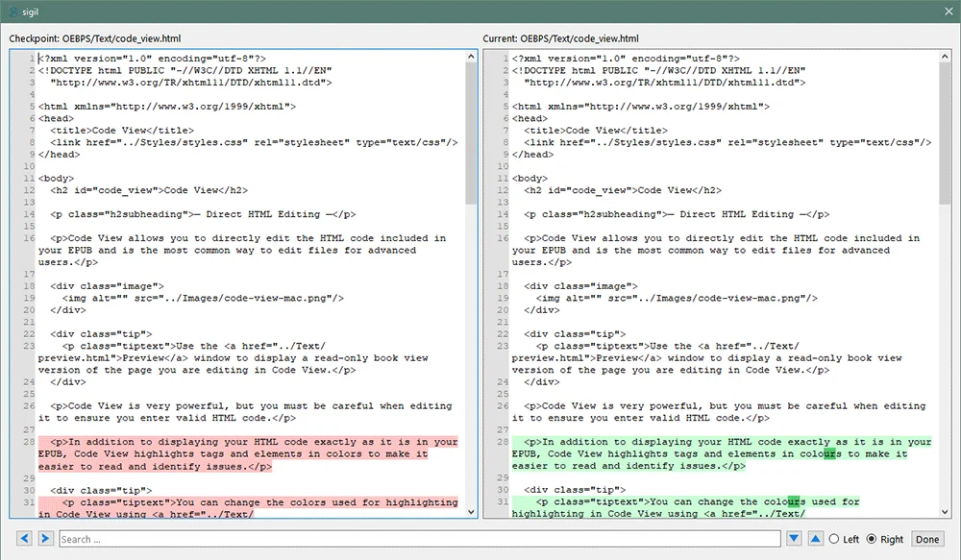Click the red highlighted line 28 in Checkpoint pane

click(x=248, y=454)
